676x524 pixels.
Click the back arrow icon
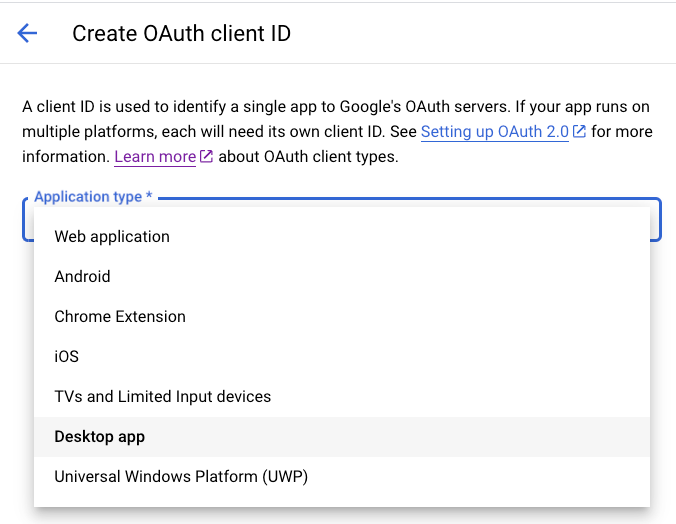tap(27, 33)
